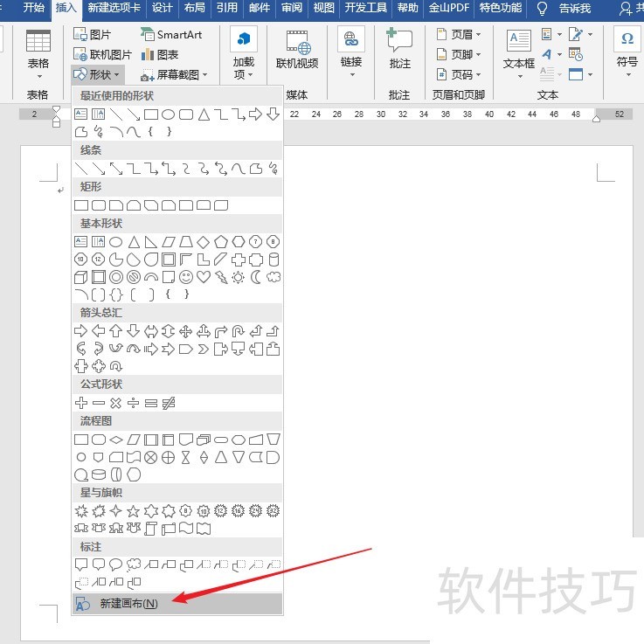This screenshot has height=644, width=644.
Task: Select the vertical scroll banner shape
Action: 150,528
